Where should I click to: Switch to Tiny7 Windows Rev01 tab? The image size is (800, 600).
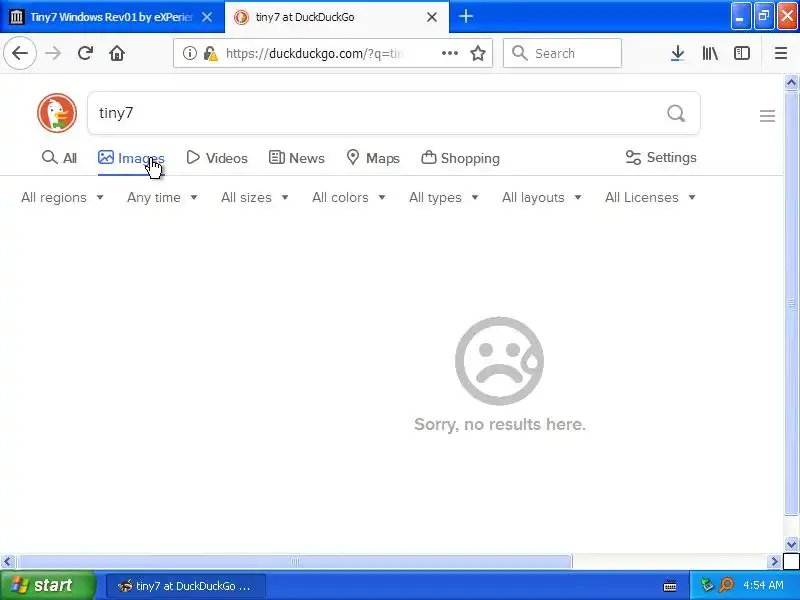112,17
